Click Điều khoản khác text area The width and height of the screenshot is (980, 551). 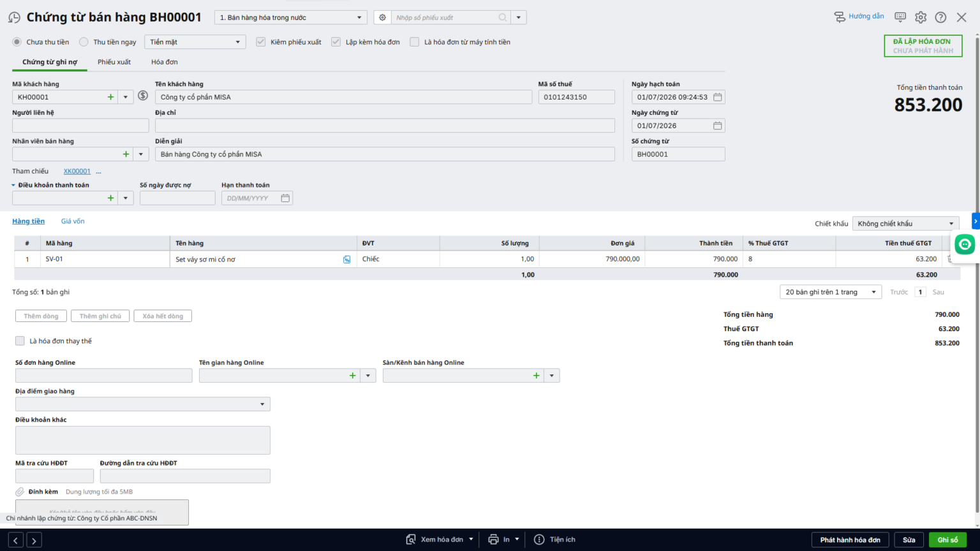pyautogui.click(x=143, y=440)
